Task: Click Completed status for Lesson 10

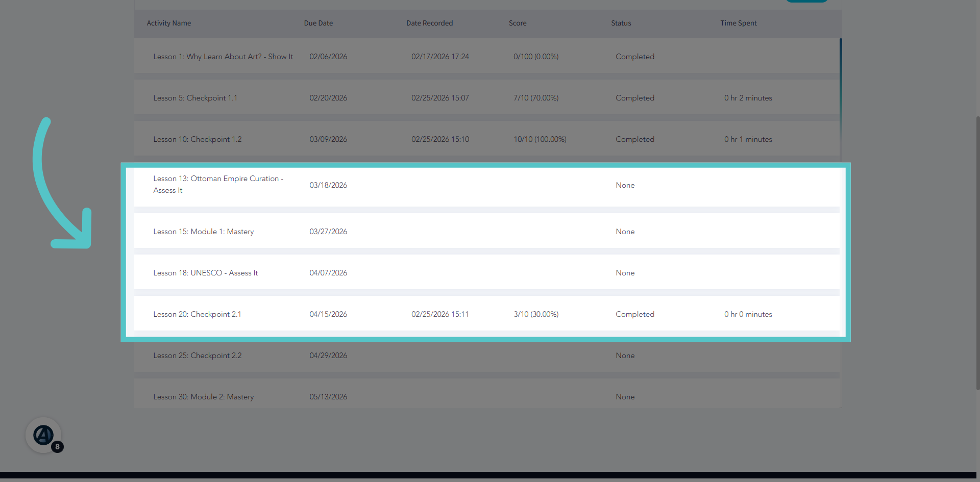Action: [x=635, y=139]
